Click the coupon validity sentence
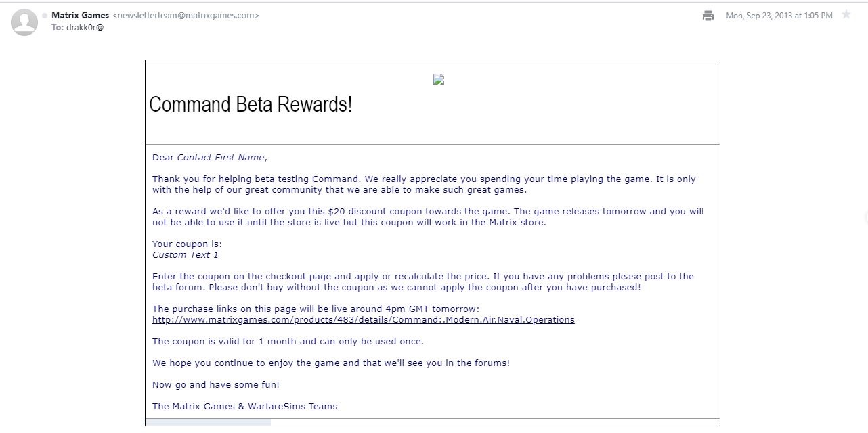The height and width of the screenshot is (433, 868). [288, 342]
